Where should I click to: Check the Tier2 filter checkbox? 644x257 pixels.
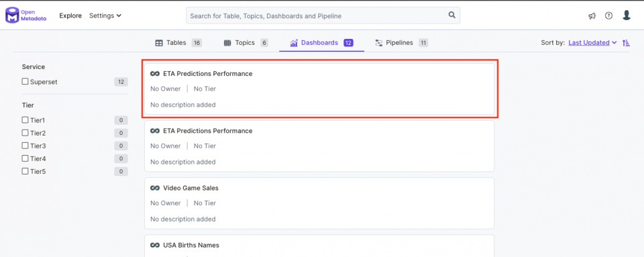click(25, 133)
